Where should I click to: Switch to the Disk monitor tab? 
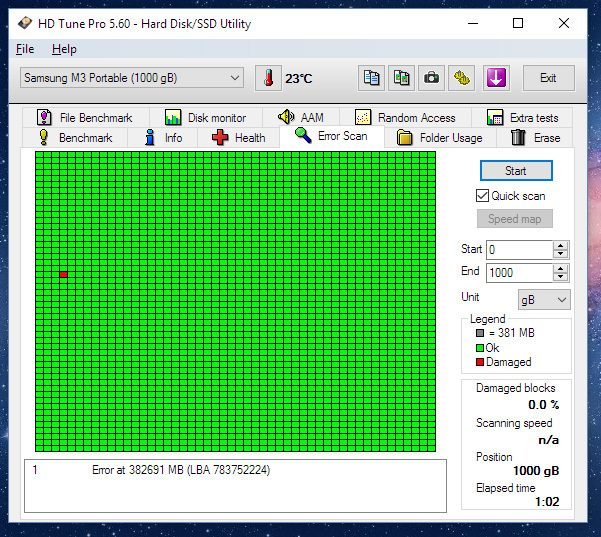coord(206,118)
